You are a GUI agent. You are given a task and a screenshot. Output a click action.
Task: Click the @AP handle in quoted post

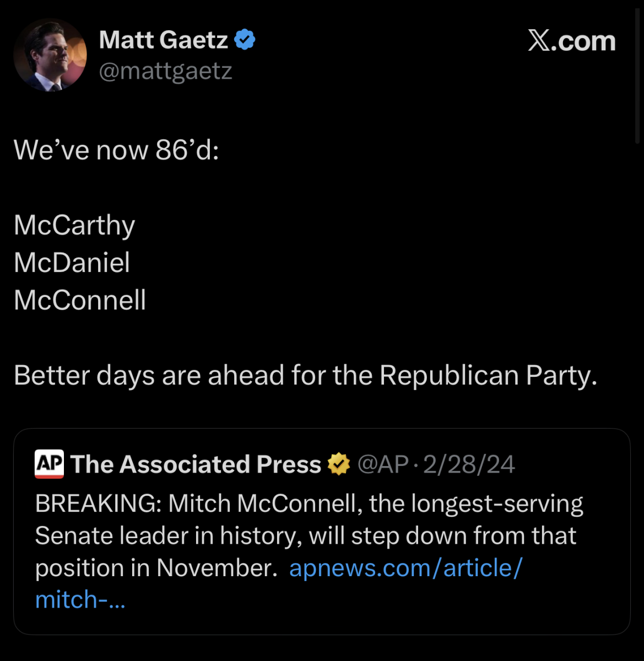coord(383,464)
